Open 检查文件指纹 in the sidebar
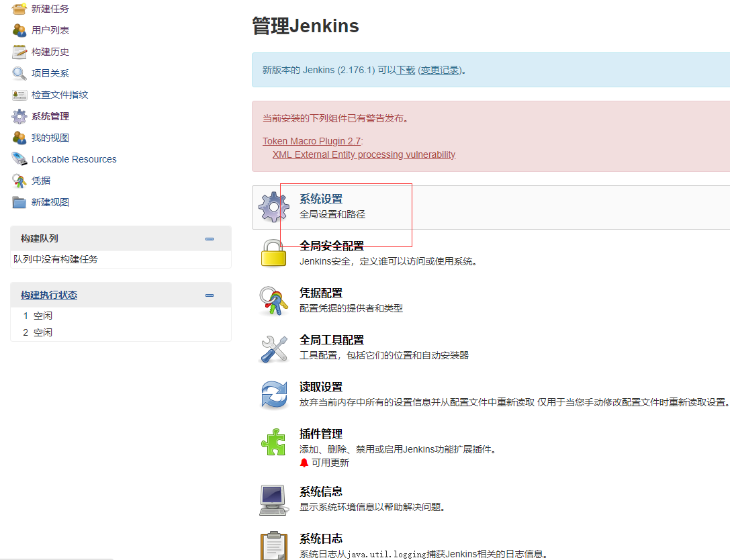 (x=60, y=95)
